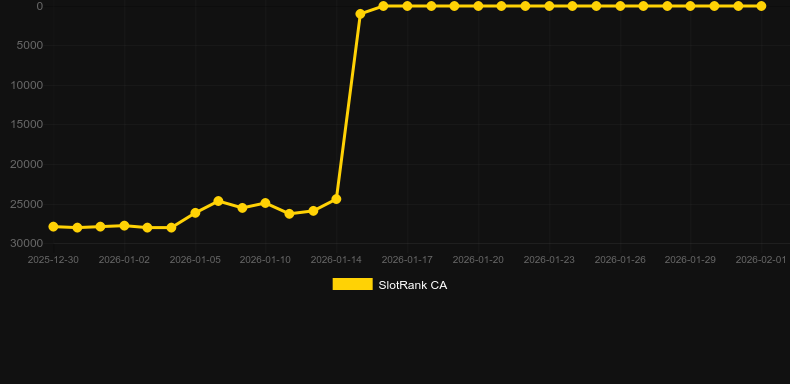Click the 15000 y-axis label
Screen dimensions: 790x384
[x=27, y=124]
